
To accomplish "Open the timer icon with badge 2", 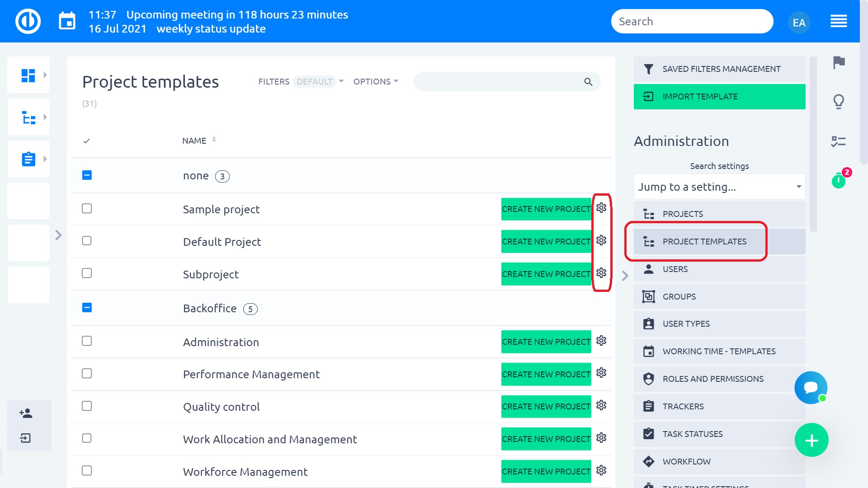I will pos(839,180).
